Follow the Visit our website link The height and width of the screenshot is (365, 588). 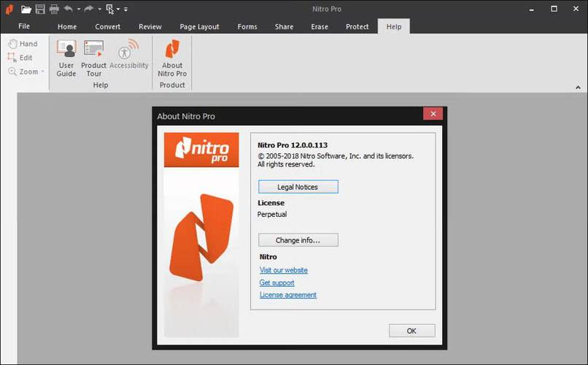pos(284,270)
